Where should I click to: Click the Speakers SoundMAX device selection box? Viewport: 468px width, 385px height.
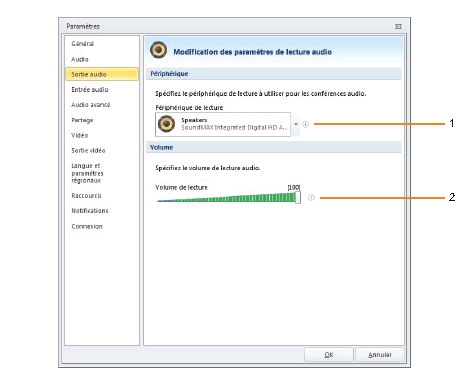(223, 124)
